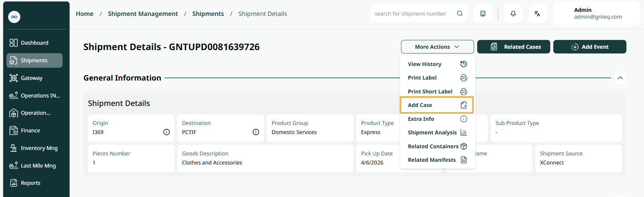
Task: Click the Add Event button
Action: coord(590,47)
